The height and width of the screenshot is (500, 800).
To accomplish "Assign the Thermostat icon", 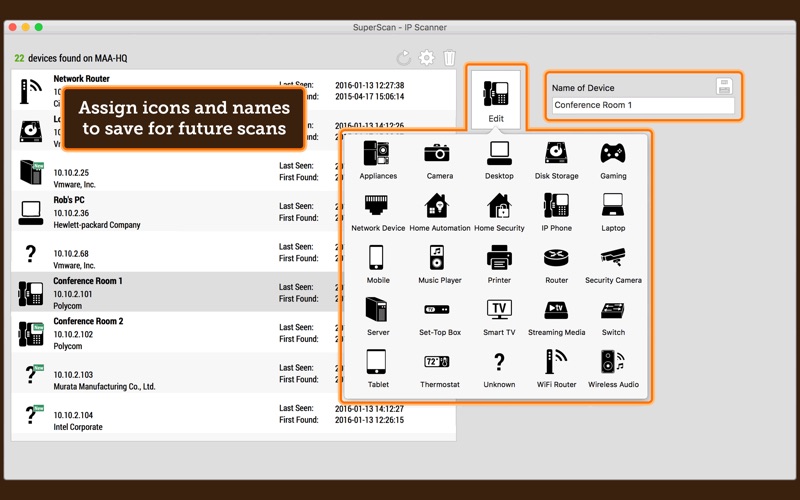I will [437, 362].
